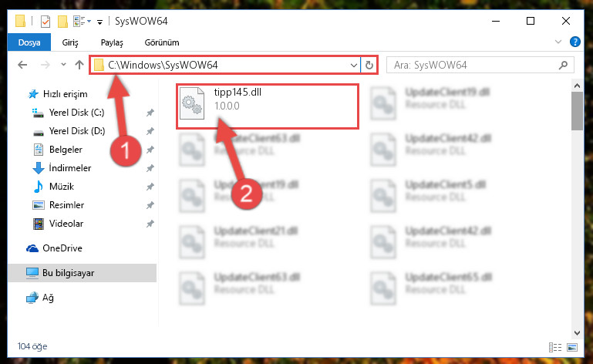Click the Back navigation arrow
The width and height of the screenshot is (593, 364).
tap(22, 65)
